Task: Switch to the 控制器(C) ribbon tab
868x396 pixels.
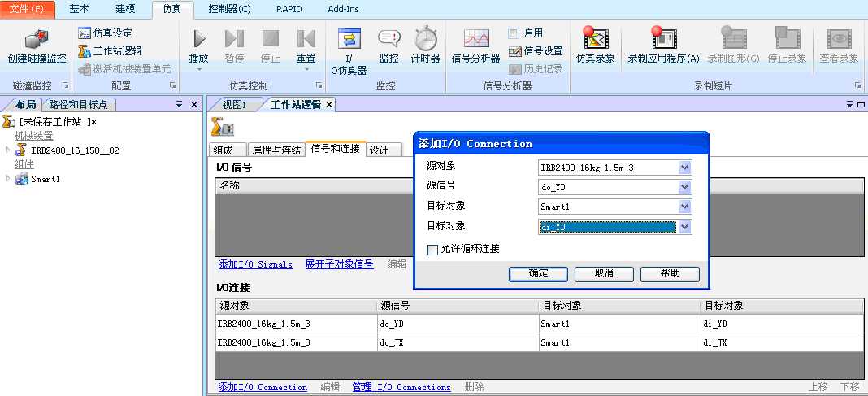Action: tap(230, 9)
